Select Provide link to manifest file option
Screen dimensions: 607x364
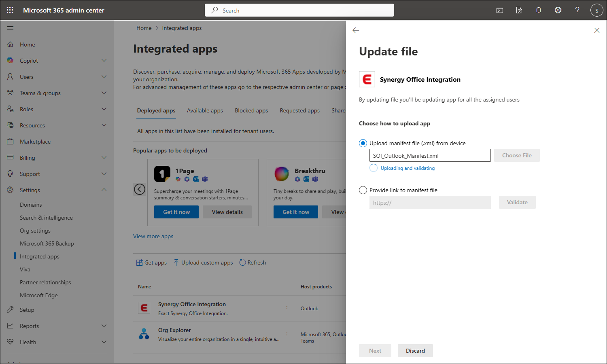[x=363, y=190]
